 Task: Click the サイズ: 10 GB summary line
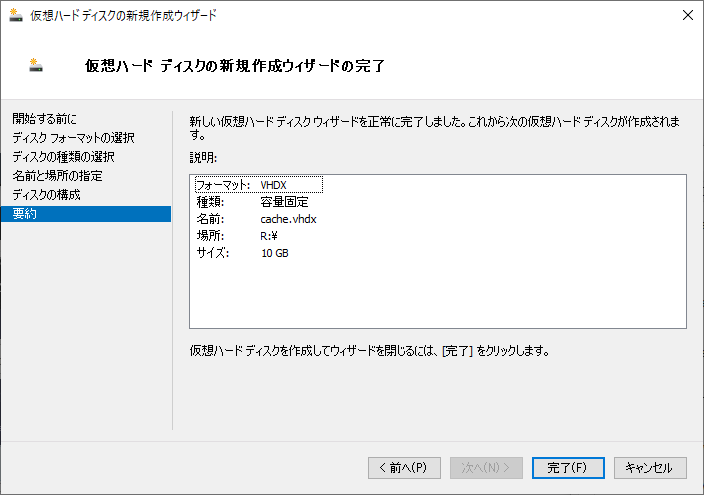242,253
